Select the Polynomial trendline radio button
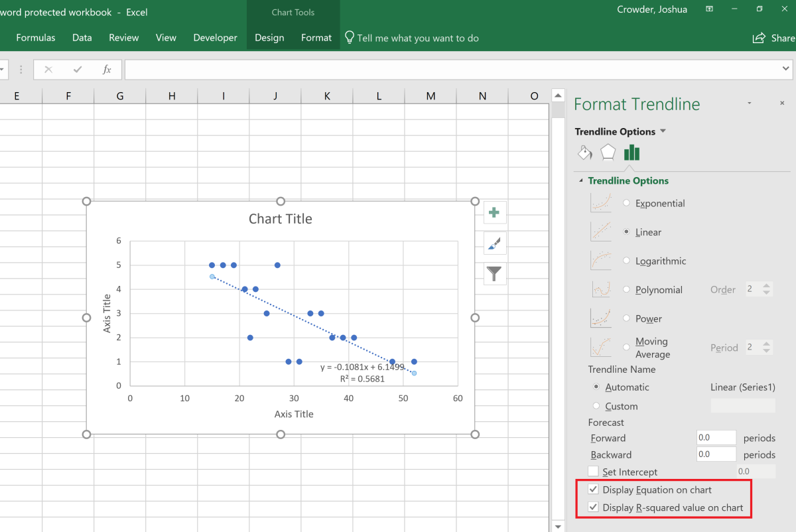 [626, 289]
